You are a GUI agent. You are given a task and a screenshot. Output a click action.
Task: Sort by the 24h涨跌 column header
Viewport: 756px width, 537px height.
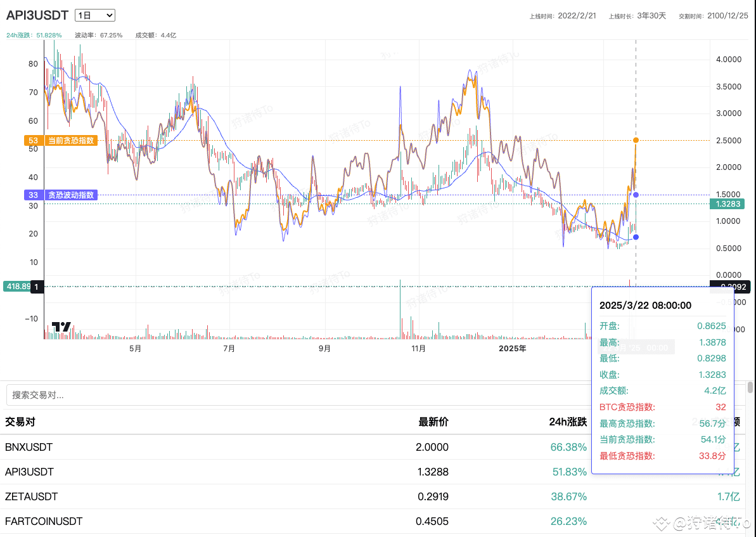click(568, 422)
